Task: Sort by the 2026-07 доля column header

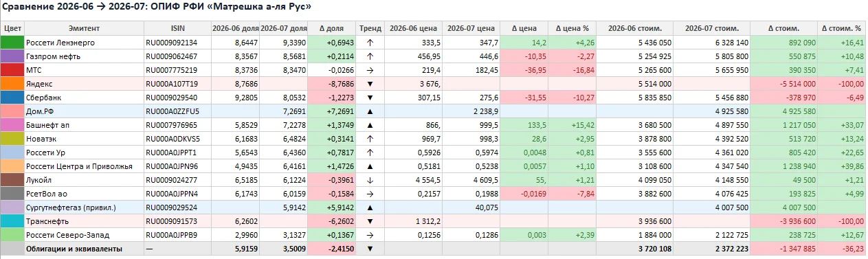Action: pos(284,28)
